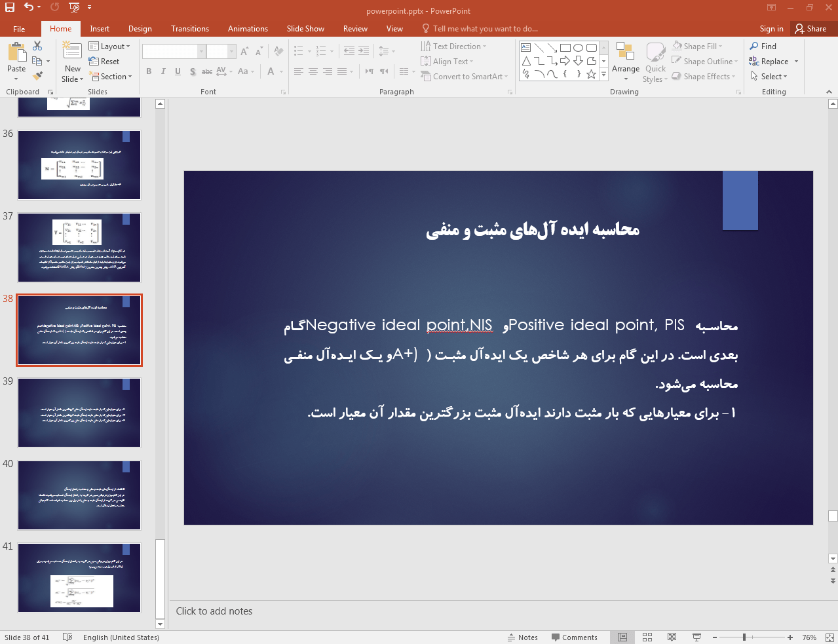Switch to Slide Sorter view in status bar
The width and height of the screenshot is (838, 644).
pos(647,637)
